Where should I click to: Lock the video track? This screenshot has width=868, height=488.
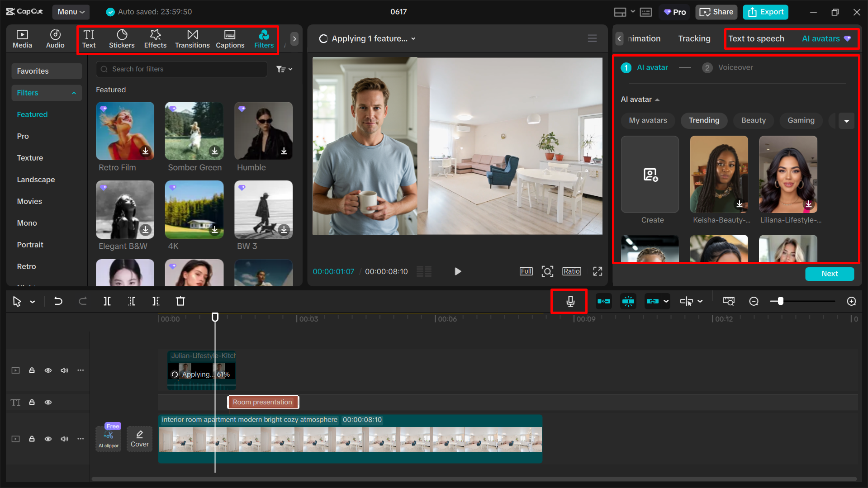32,370
